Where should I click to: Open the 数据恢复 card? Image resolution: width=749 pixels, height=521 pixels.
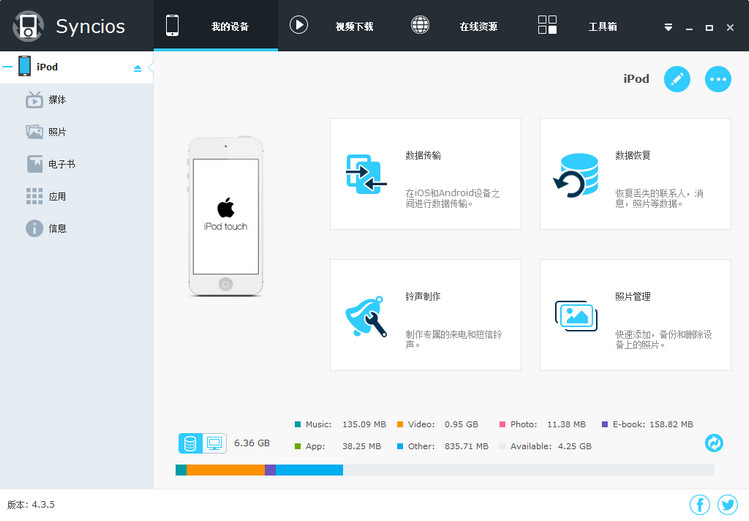pos(635,174)
